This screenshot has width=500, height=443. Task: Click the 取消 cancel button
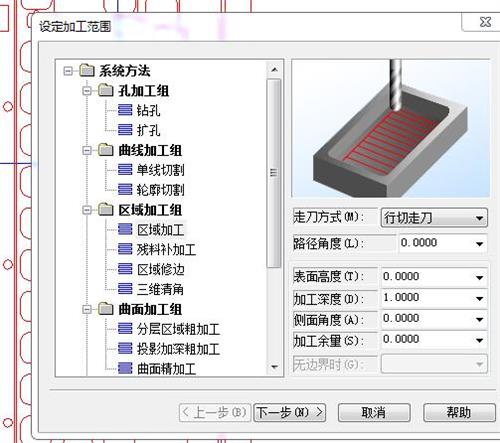[x=374, y=413]
